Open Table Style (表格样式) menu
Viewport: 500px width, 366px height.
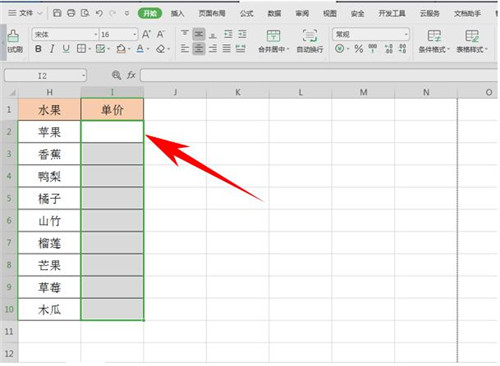click(x=472, y=41)
